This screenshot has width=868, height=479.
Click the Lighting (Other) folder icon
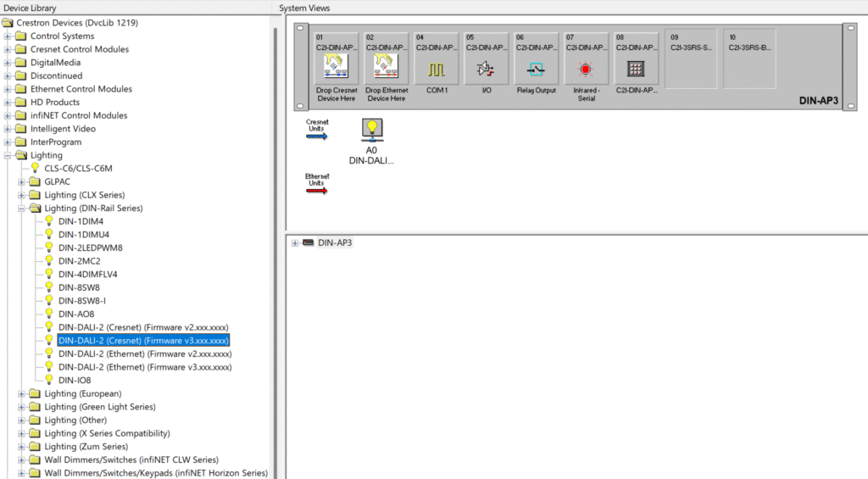35,421
